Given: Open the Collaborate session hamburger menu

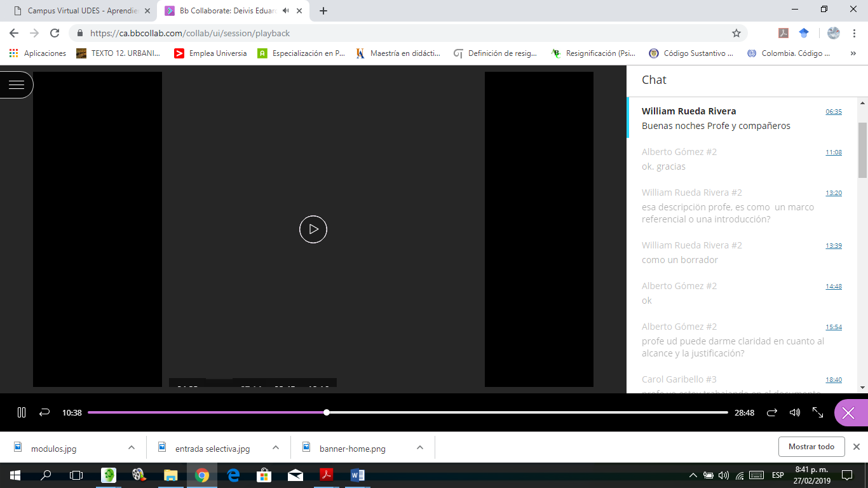Looking at the screenshot, I should click(17, 85).
